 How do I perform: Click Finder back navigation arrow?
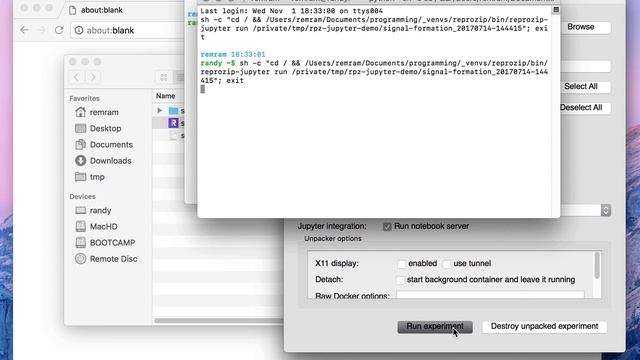[76, 77]
